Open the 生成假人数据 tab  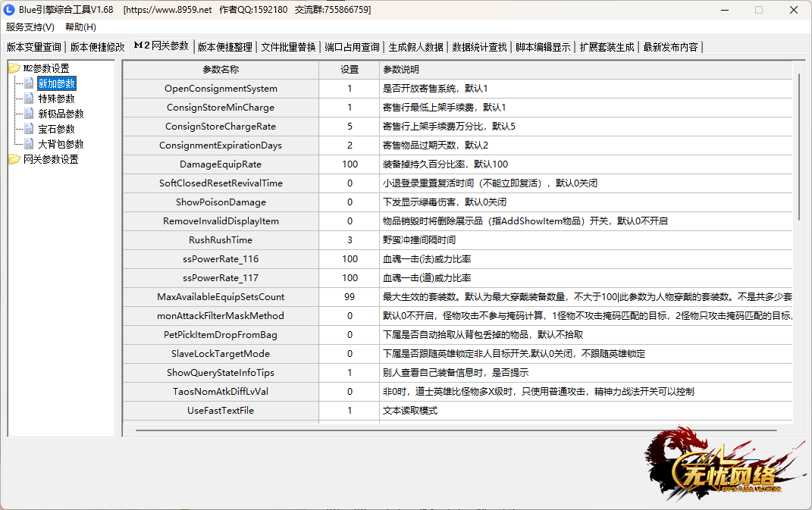pos(415,47)
